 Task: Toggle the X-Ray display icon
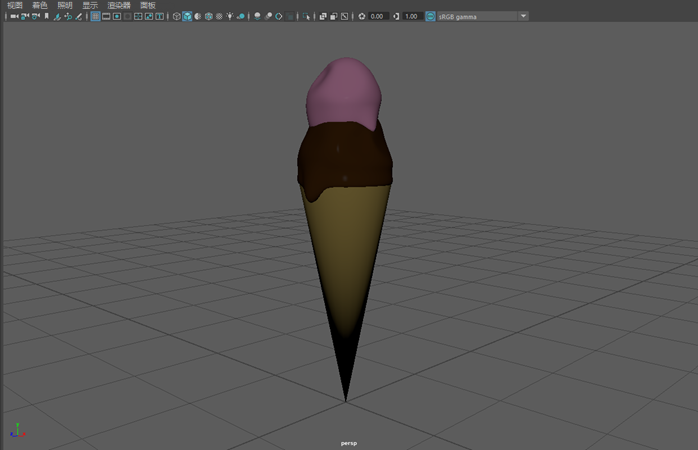(x=323, y=16)
